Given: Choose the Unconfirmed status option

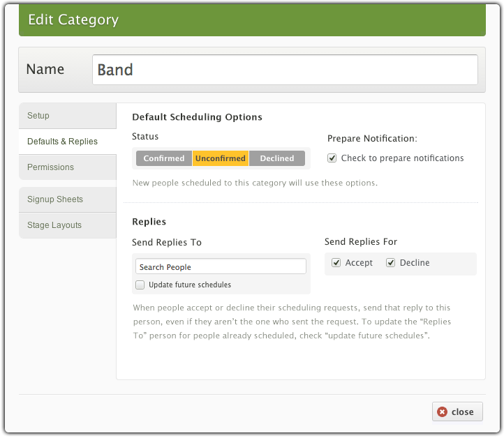Looking at the screenshot, I should 221,158.
